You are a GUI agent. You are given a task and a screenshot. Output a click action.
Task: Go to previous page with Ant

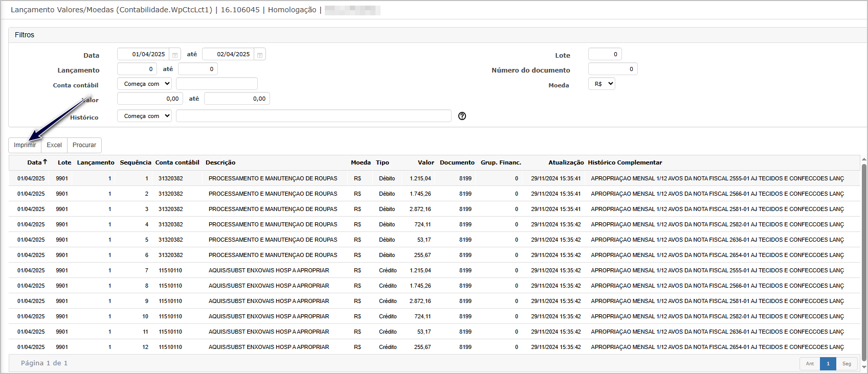(x=810, y=364)
